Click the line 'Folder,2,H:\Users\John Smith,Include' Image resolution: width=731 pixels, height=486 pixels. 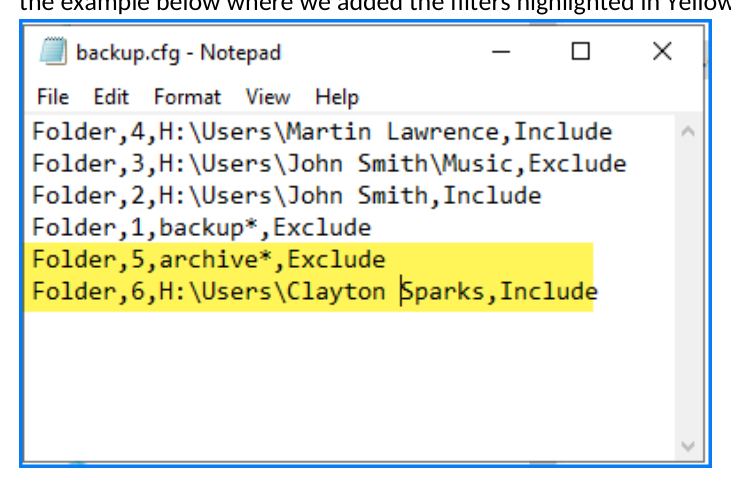[287, 195]
